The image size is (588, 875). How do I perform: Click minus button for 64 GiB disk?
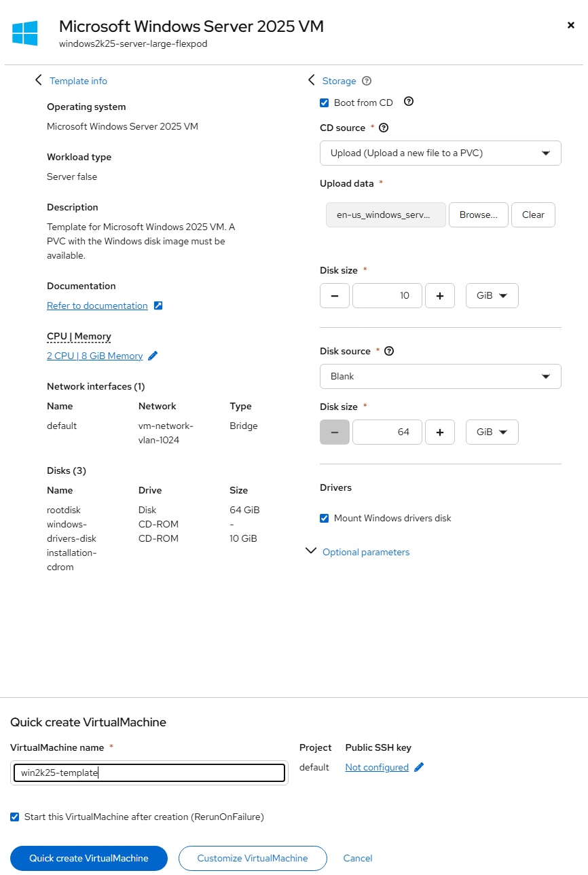[x=335, y=432]
